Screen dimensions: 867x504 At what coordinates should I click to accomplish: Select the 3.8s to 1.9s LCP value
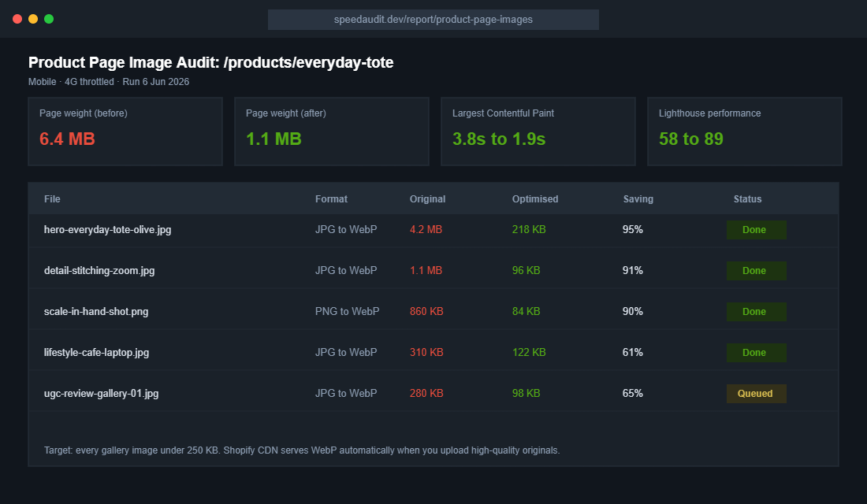click(499, 139)
